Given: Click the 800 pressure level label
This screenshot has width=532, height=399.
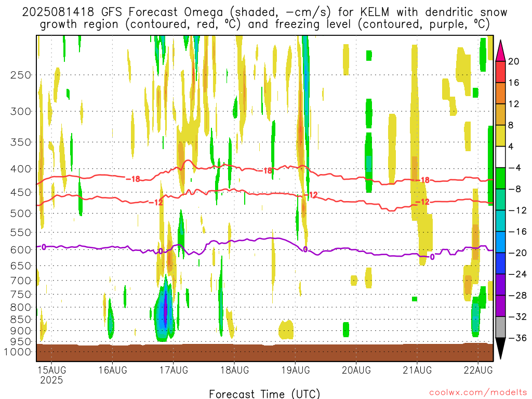Looking at the screenshot, I should 21,308.
